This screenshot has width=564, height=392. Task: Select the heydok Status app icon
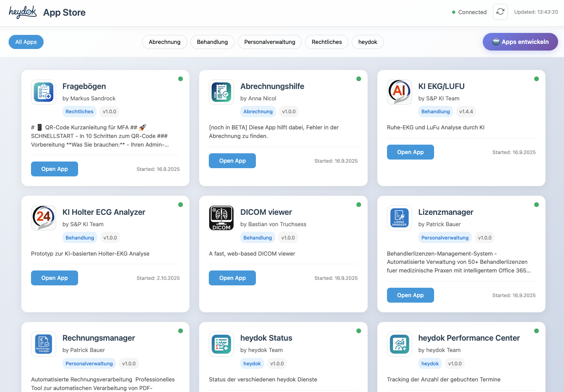pyautogui.click(x=221, y=344)
